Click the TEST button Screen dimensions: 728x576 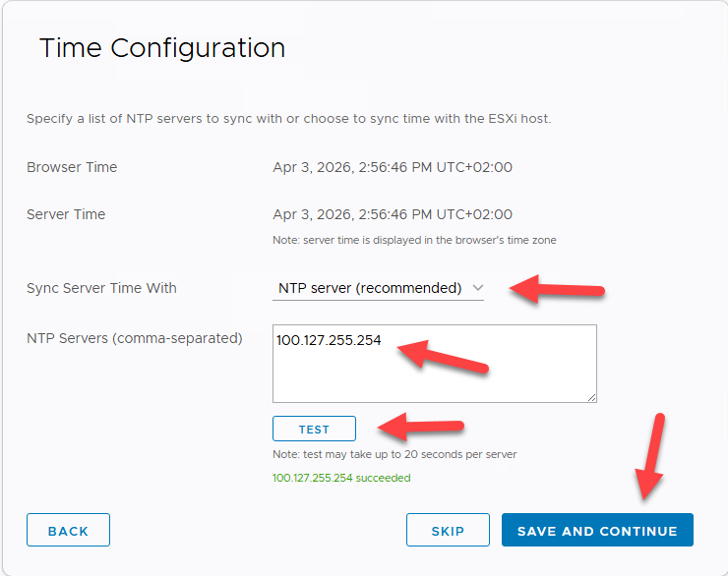314,430
